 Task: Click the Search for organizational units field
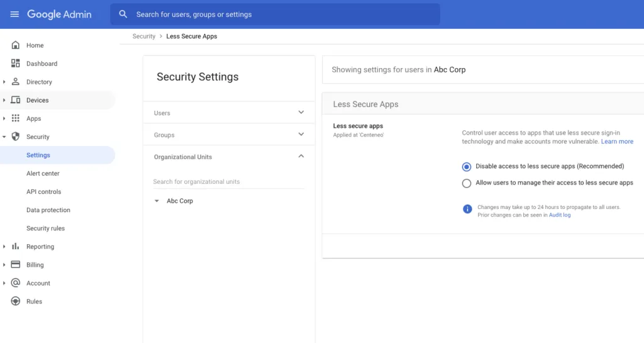(229, 181)
